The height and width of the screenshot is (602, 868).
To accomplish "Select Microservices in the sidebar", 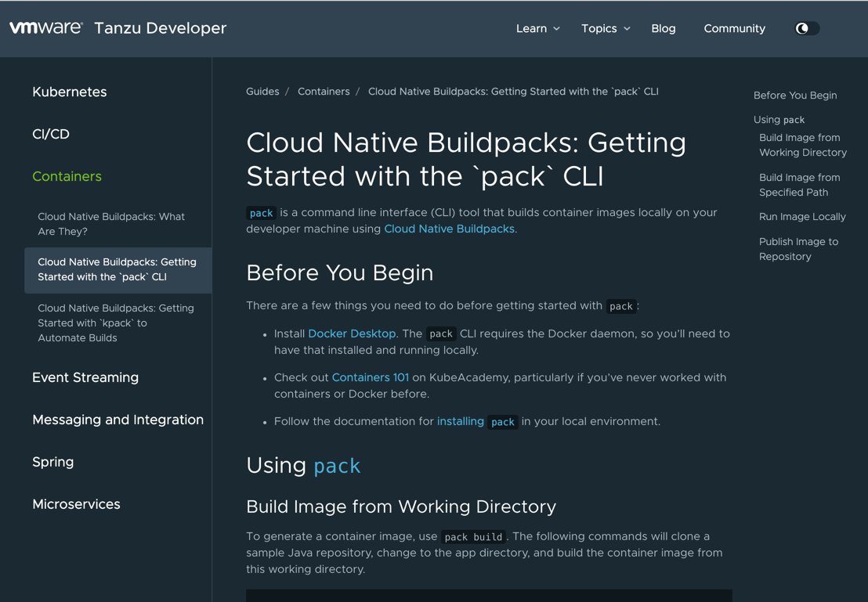I will (77, 504).
